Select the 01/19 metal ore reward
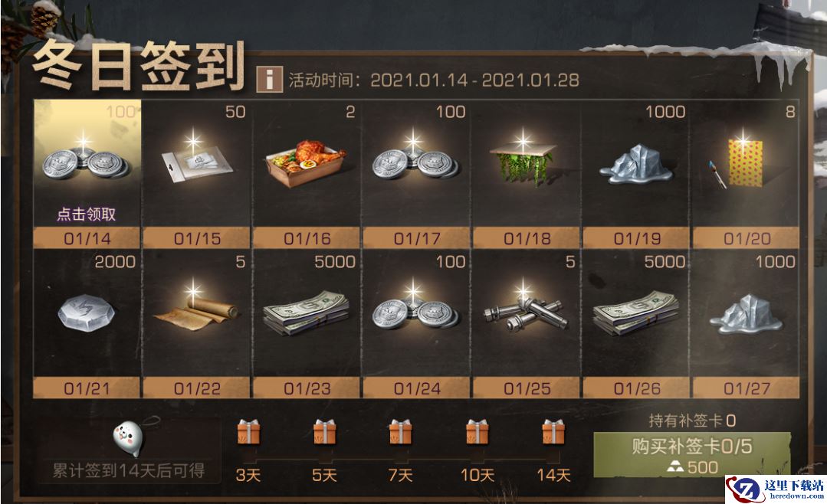The height and width of the screenshot is (504, 827). 636,174
